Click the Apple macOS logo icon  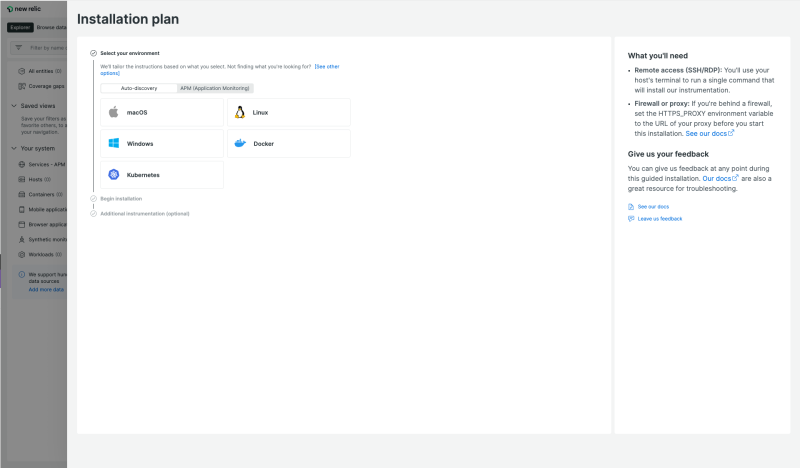coord(114,112)
